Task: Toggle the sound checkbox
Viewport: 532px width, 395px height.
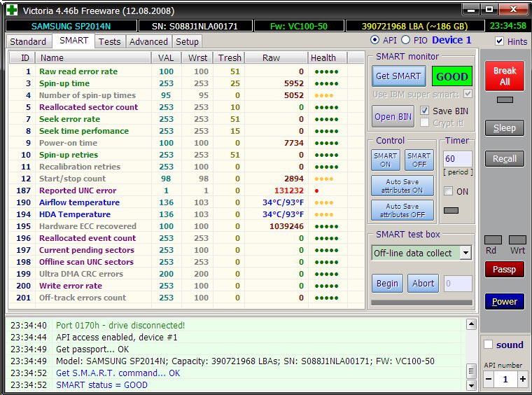Action: (488, 344)
